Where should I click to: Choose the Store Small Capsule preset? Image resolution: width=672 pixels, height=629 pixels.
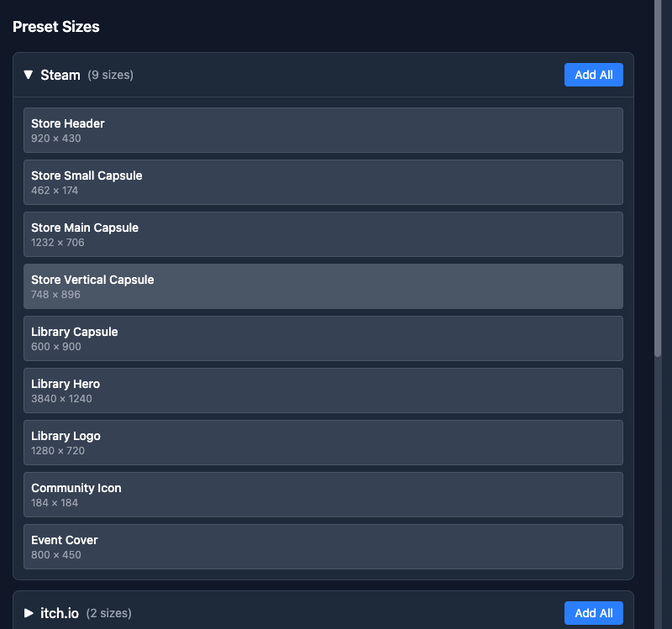323,182
